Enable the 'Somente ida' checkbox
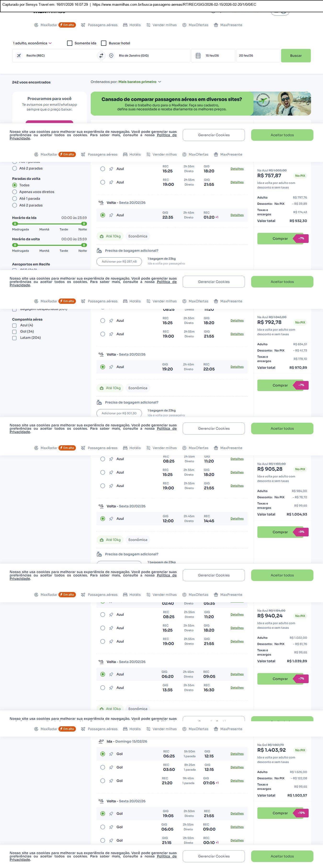The width and height of the screenshot is (323, 868). (70, 43)
